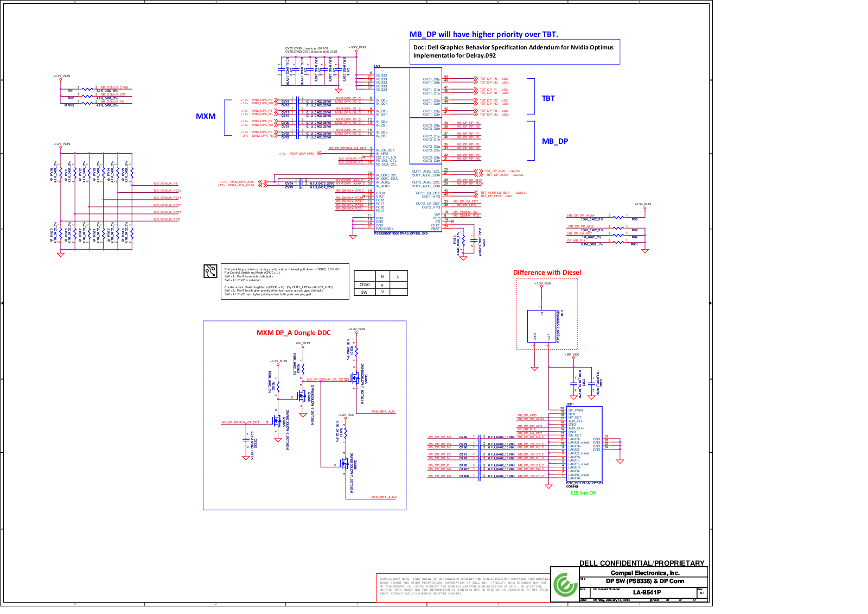Click resistor label 'R59'
The image size is (868, 614).
point(634,230)
